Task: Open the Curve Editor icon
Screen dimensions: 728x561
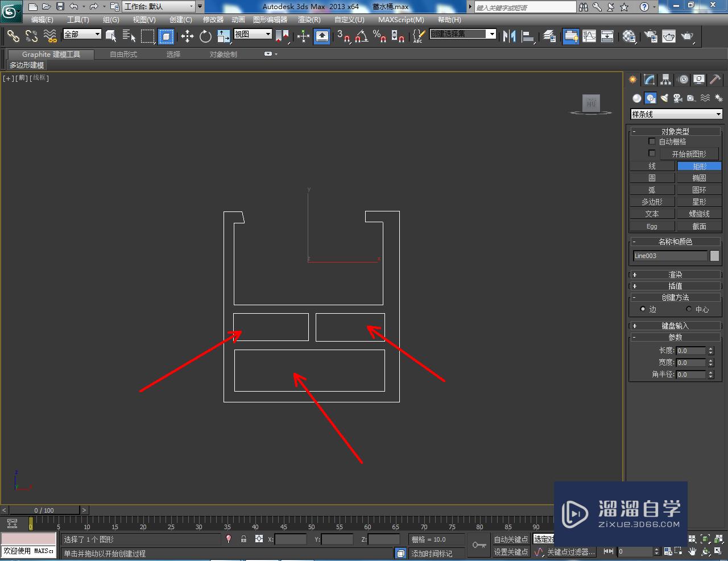Action: pos(589,36)
